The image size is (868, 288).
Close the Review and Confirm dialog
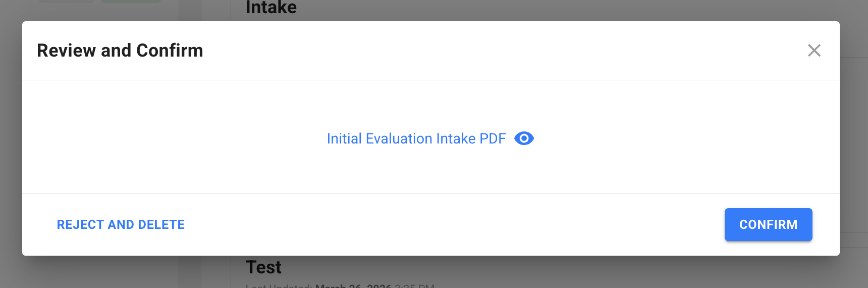[814, 51]
